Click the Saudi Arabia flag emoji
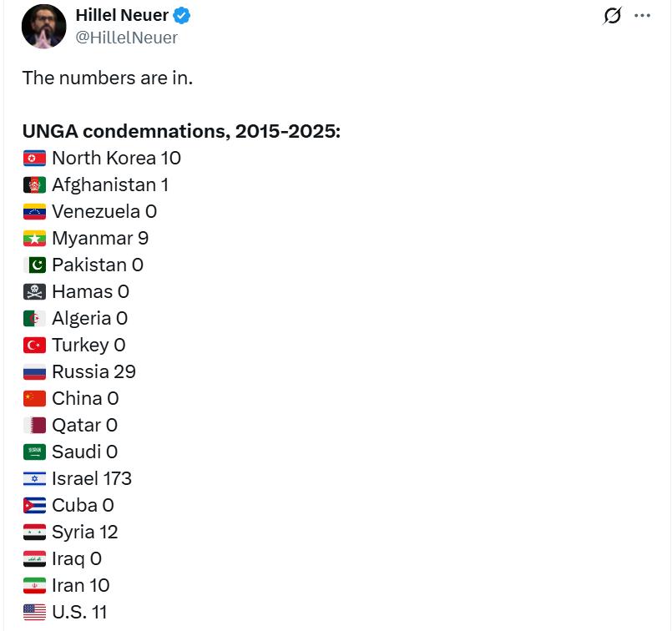672x631 pixels. [x=33, y=452]
